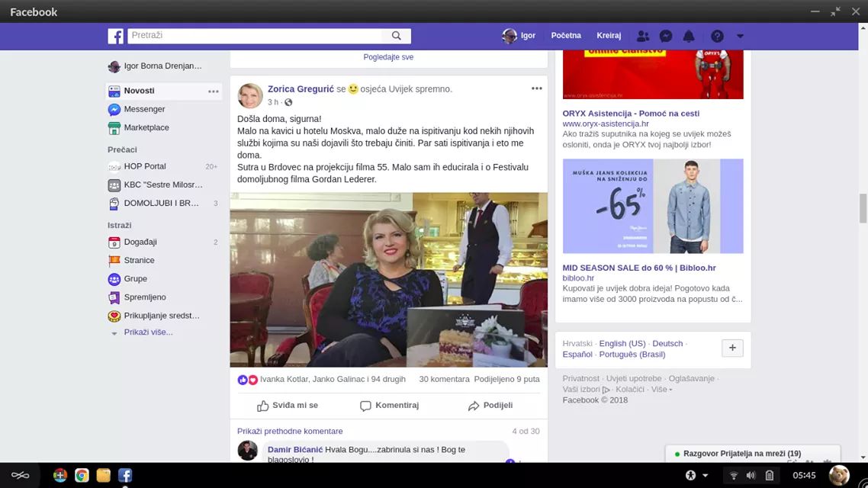
Task: Open the notifications bell
Action: pos(689,36)
